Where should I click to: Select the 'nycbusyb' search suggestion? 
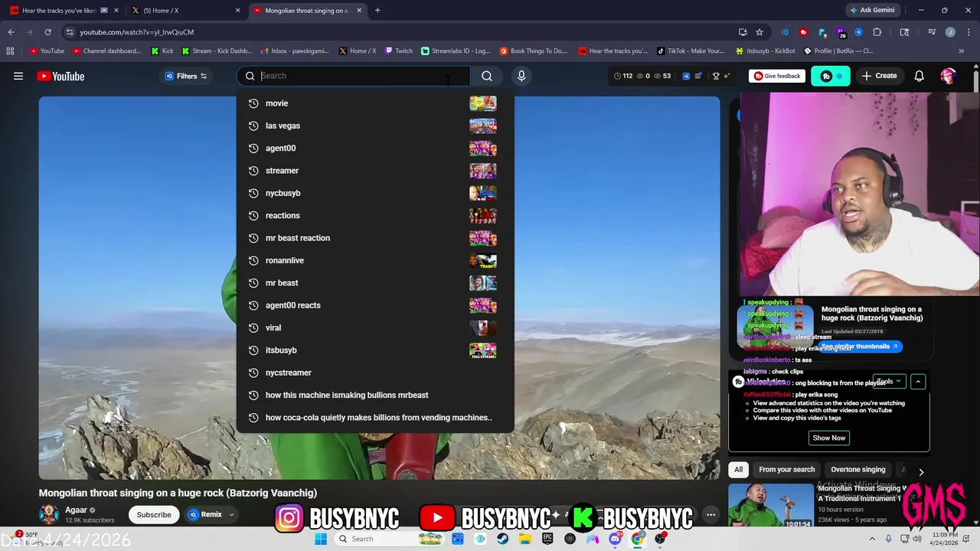375,193
